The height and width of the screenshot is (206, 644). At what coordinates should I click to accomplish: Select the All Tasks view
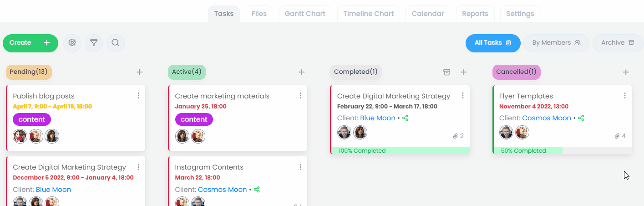click(x=492, y=43)
